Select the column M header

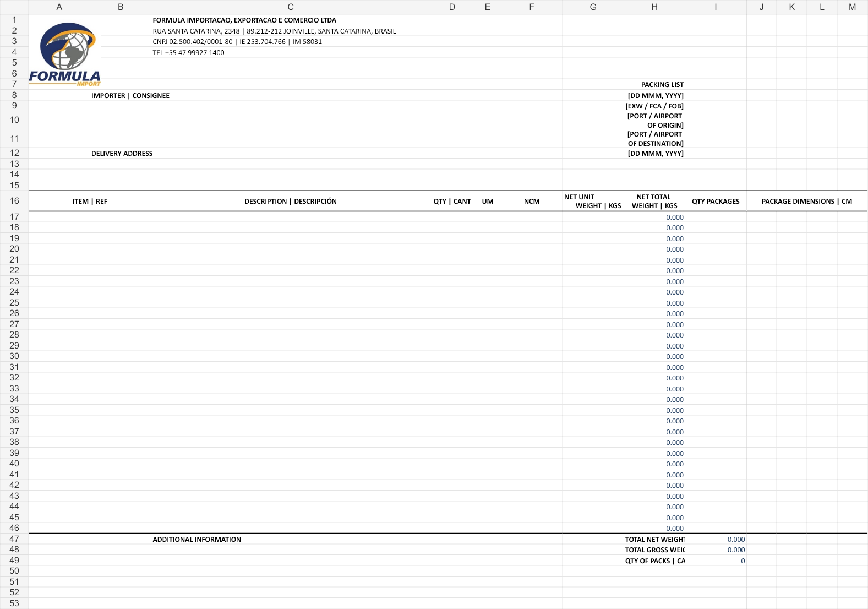click(x=853, y=7)
